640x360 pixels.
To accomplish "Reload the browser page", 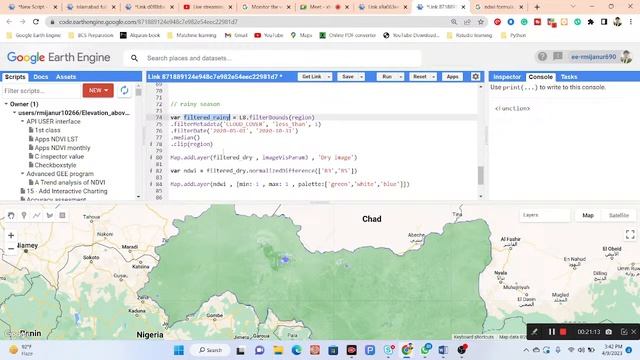I will point(36,22).
